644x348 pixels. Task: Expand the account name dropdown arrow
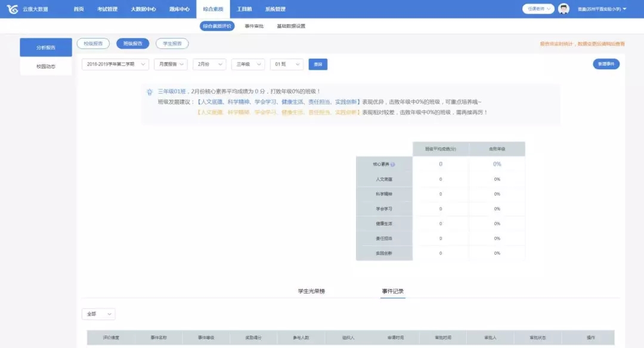point(625,9)
